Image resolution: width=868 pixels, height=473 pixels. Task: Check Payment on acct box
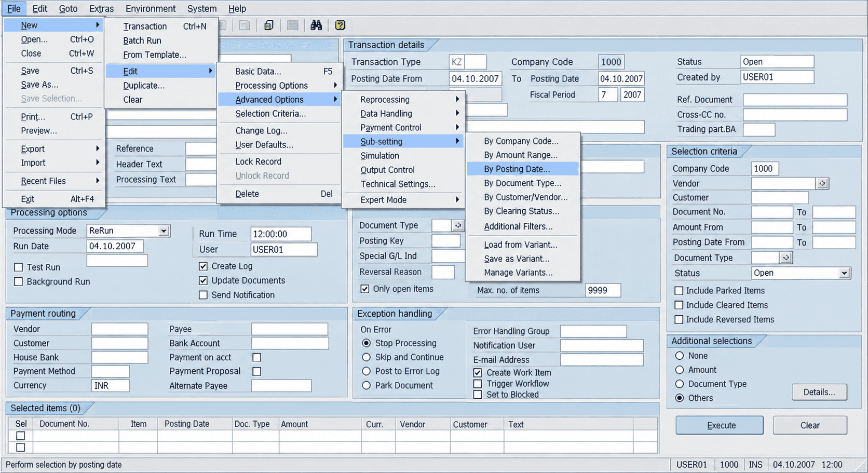(x=256, y=357)
